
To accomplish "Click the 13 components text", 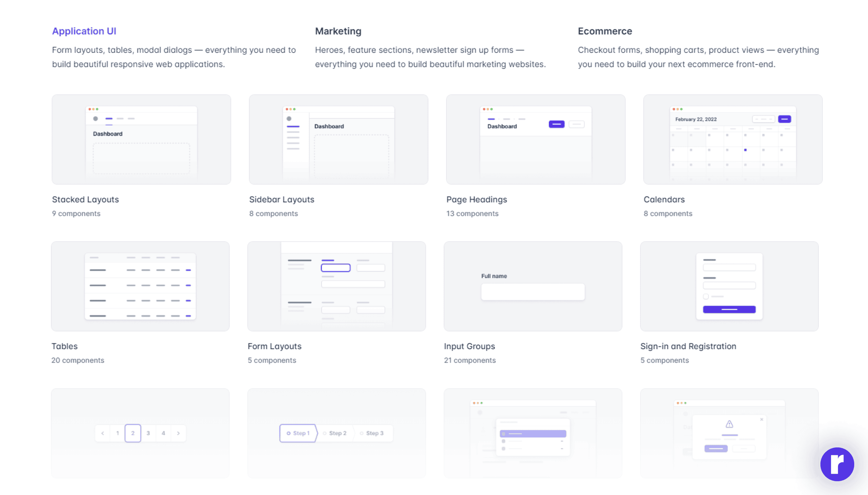I will pyautogui.click(x=472, y=213).
